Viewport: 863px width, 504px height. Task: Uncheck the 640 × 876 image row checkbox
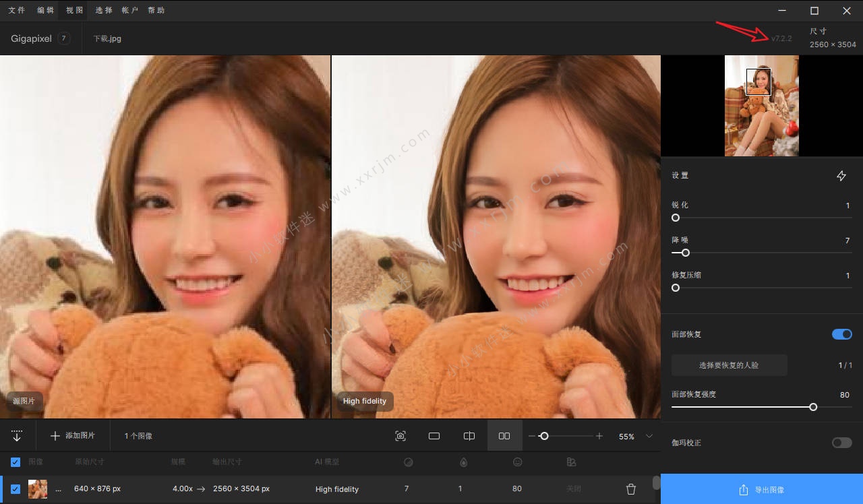coord(16,489)
